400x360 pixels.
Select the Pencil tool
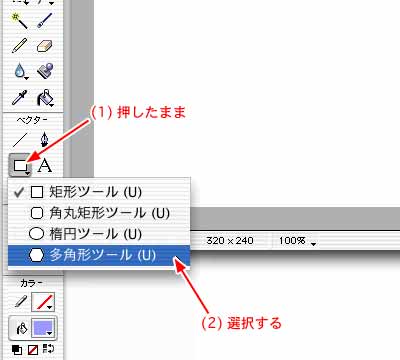tap(19, 46)
